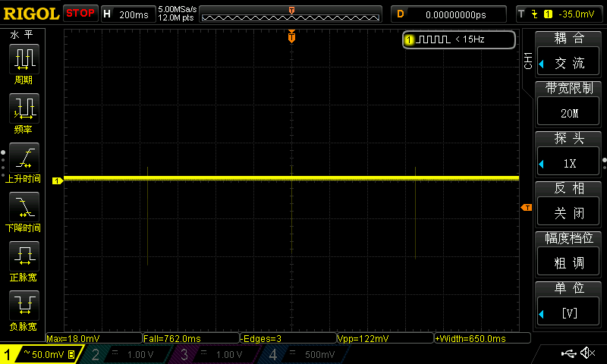This screenshot has width=607, height=364.
Task: Select the Period (周期) measurement icon
Action: tap(24, 59)
